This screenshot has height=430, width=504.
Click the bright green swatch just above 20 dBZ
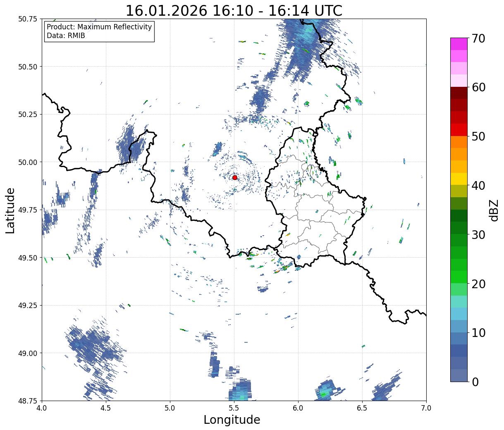click(459, 277)
